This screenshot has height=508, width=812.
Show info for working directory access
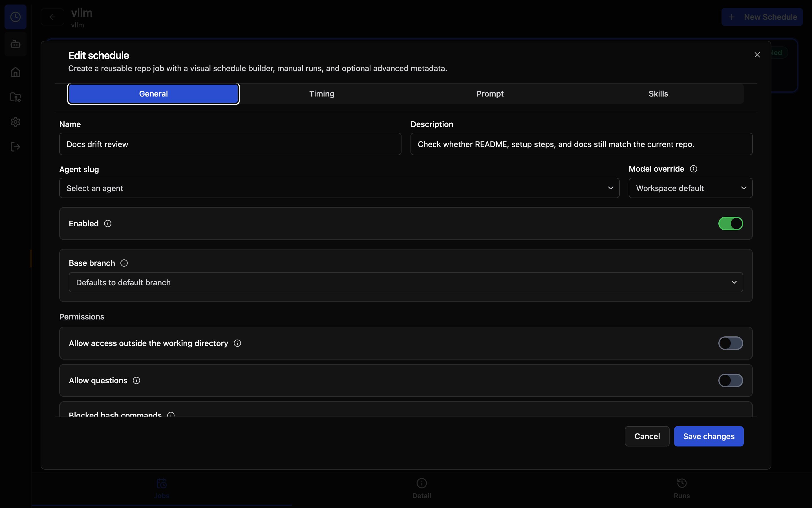(238, 343)
